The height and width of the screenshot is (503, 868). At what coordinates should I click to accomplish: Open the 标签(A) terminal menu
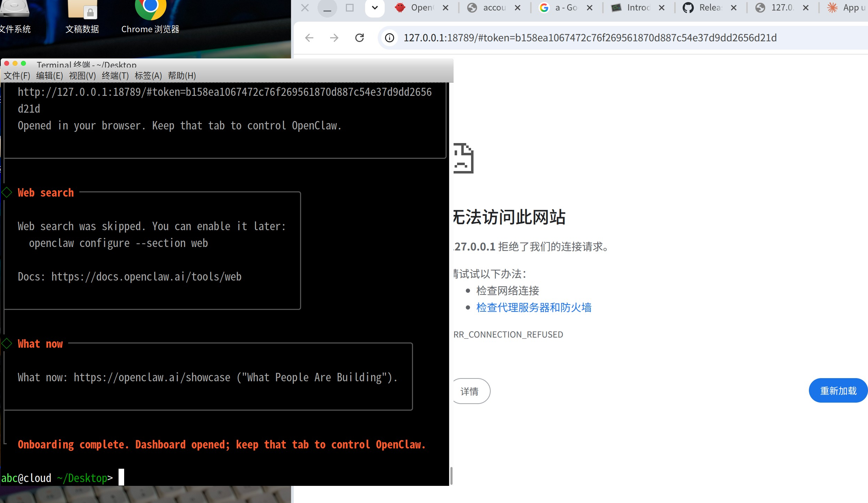pos(148,76)
